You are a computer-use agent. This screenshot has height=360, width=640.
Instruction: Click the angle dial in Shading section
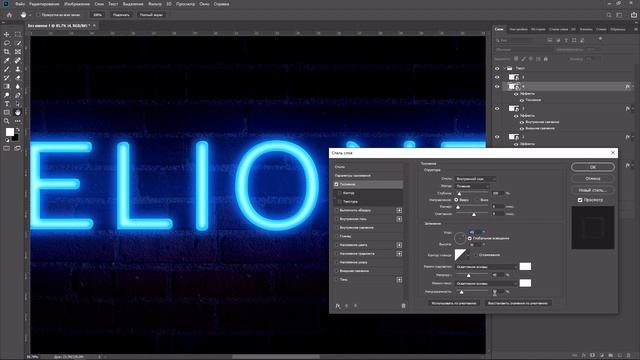click(x=460, y=238)
